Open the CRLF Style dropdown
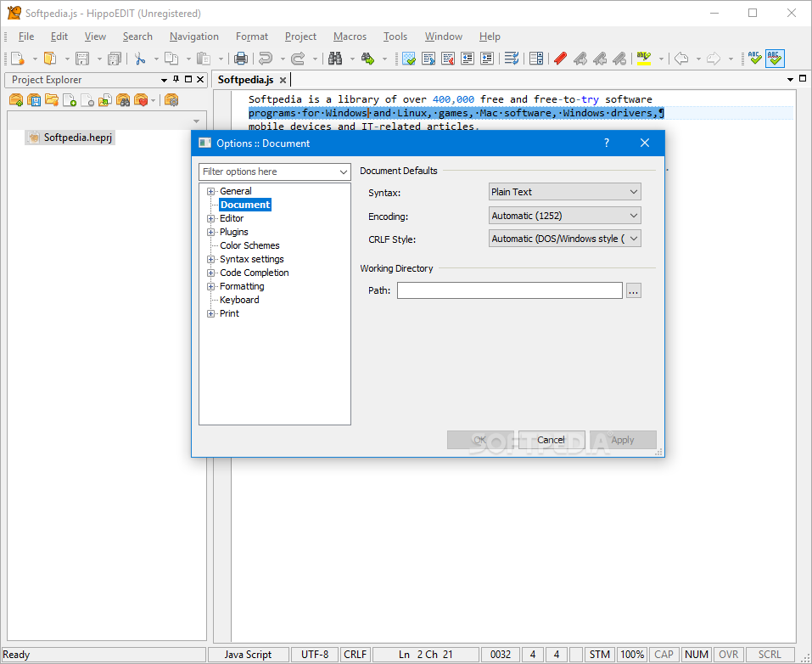 [x=564, y=239]
